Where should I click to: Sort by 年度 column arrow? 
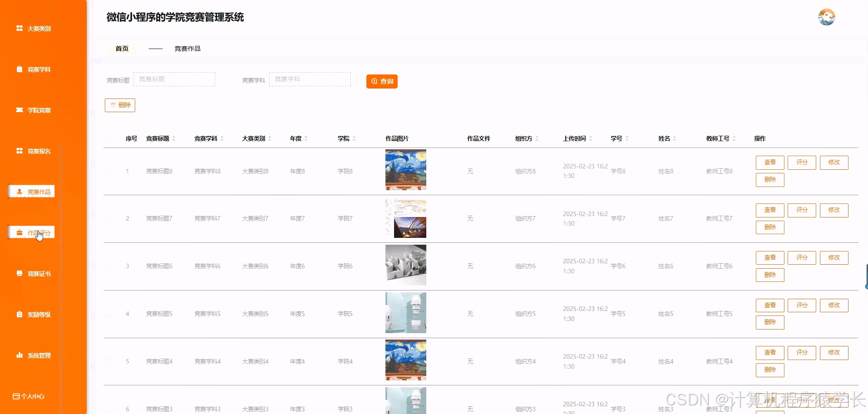306,138
